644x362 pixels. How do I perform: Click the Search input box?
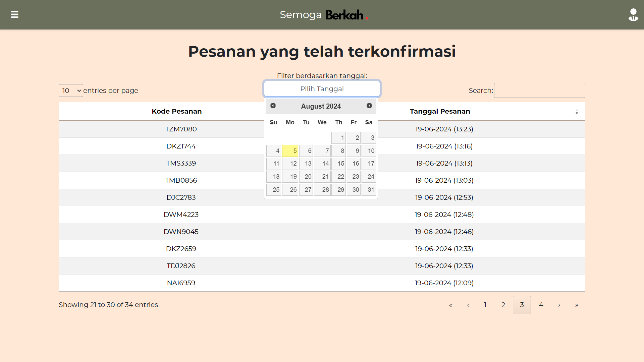point(539,90)
